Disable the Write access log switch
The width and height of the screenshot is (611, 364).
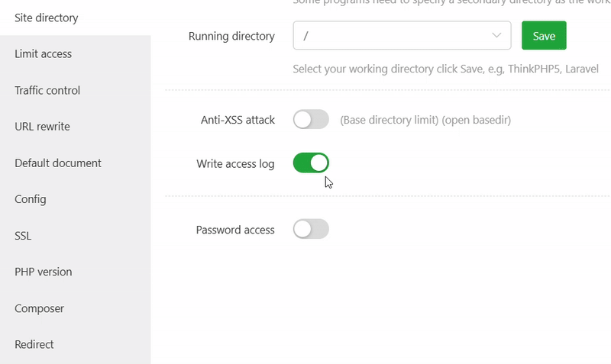pos(311,163)
